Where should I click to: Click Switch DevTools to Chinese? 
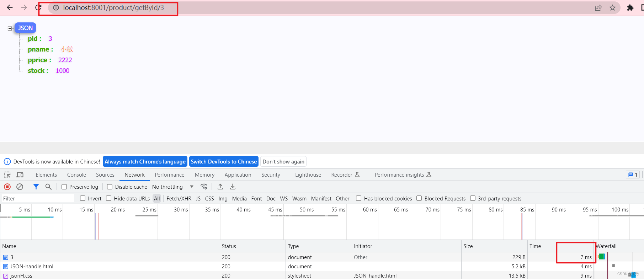point(224,162)
